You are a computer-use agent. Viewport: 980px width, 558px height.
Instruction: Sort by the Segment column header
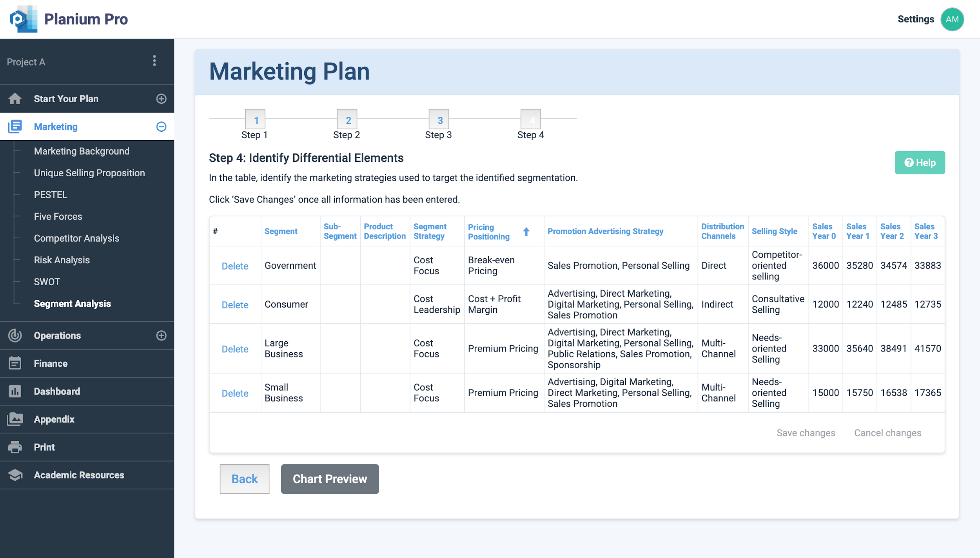(x=281, y=231)
